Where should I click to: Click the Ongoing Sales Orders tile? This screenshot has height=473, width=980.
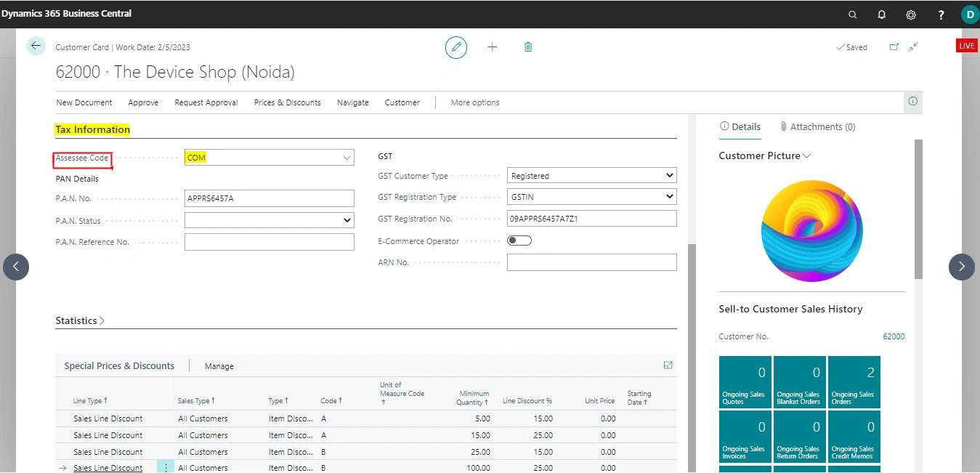[x=854, y=382]
